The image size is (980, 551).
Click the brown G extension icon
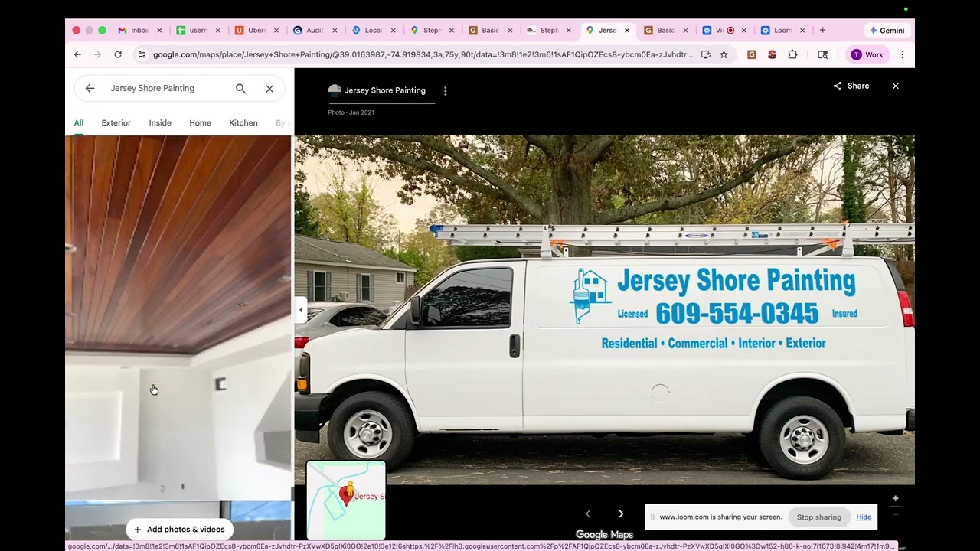click(752, 54)
